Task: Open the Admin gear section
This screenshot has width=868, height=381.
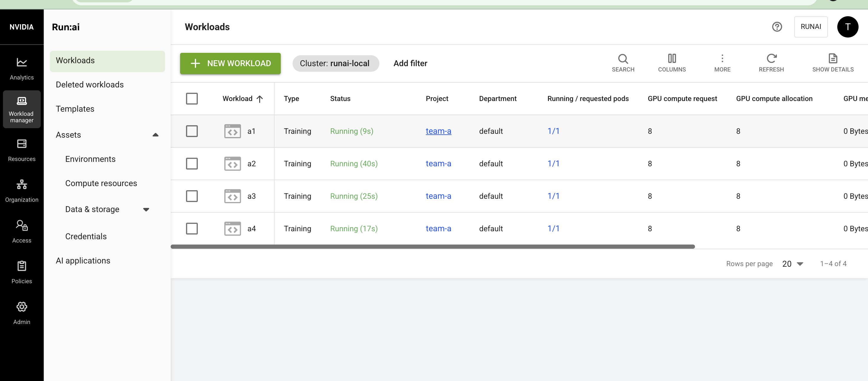Action: (22, 313)
